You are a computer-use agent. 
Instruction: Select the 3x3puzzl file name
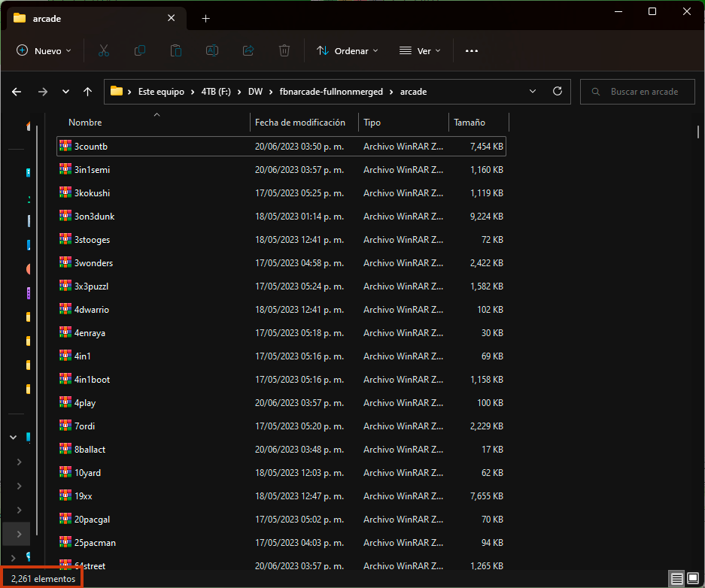[x=91, y=286]
